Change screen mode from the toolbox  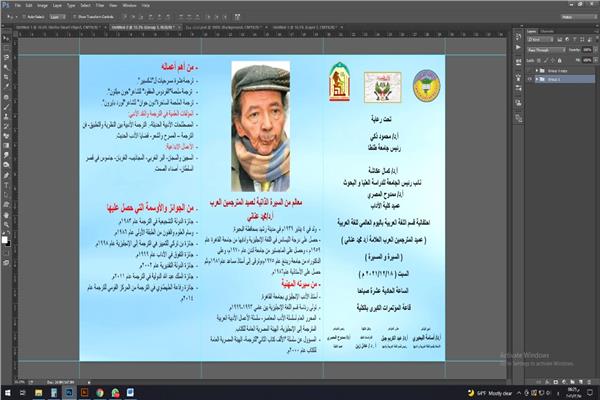pos(6,263)
